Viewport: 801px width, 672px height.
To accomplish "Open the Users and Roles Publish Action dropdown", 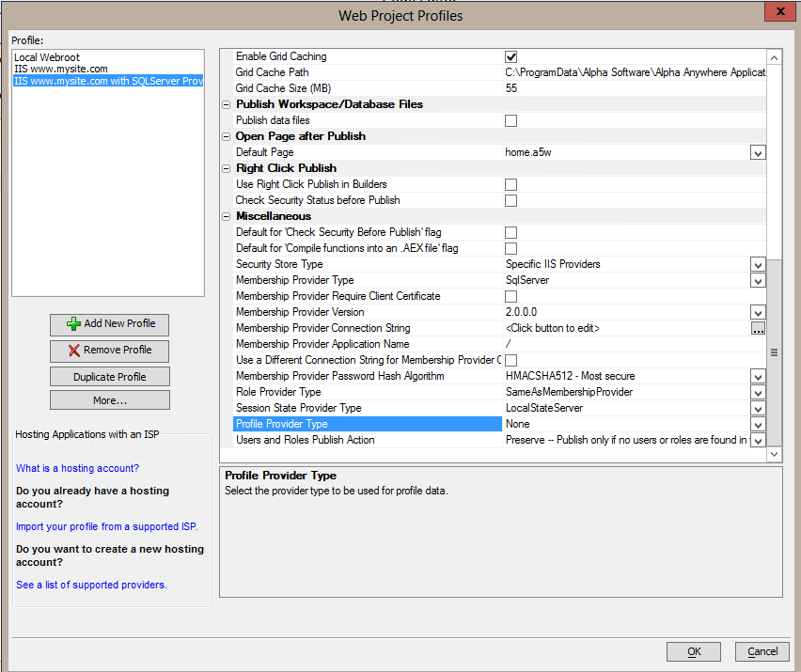I will tap(758, 440).
